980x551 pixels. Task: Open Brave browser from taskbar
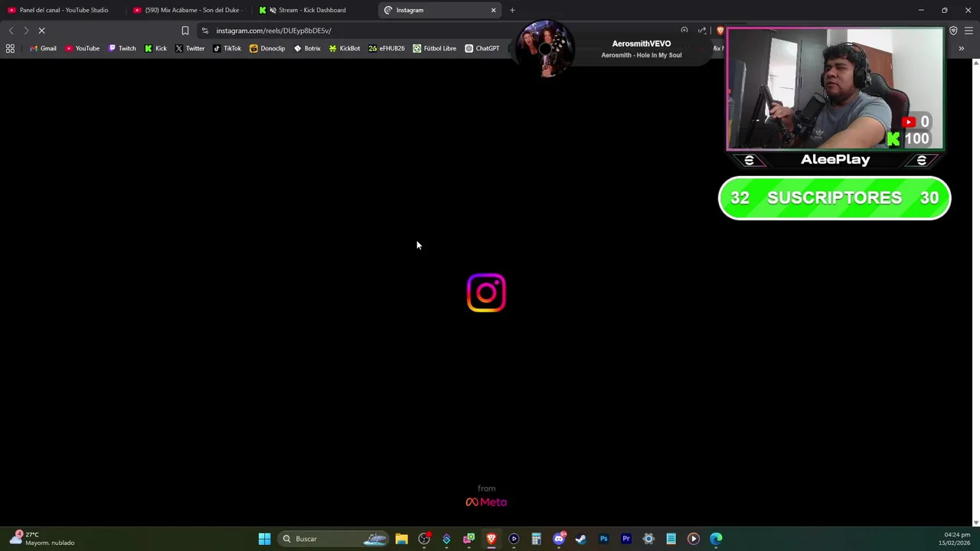point(492,539)
